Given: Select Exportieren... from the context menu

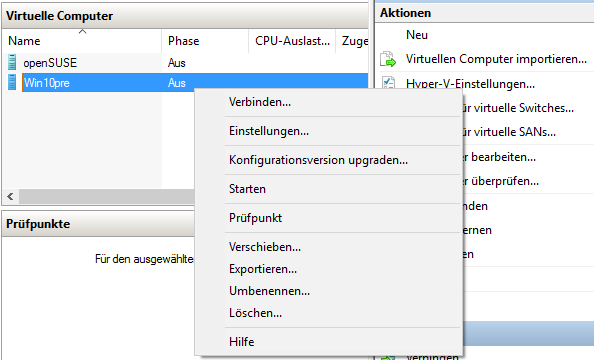Looking at the screenshot, I should pyautogui.click(x=263, y=269).
